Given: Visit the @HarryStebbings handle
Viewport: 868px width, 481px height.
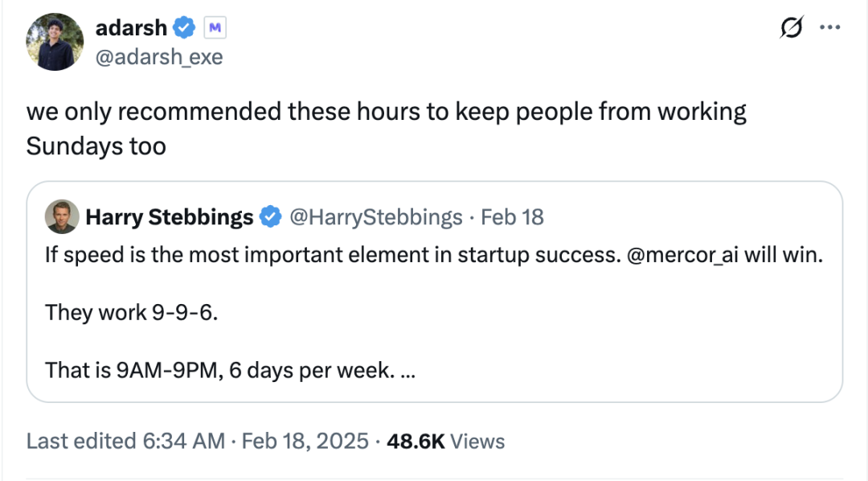Looking at the screenshot, I should (376, 217).
